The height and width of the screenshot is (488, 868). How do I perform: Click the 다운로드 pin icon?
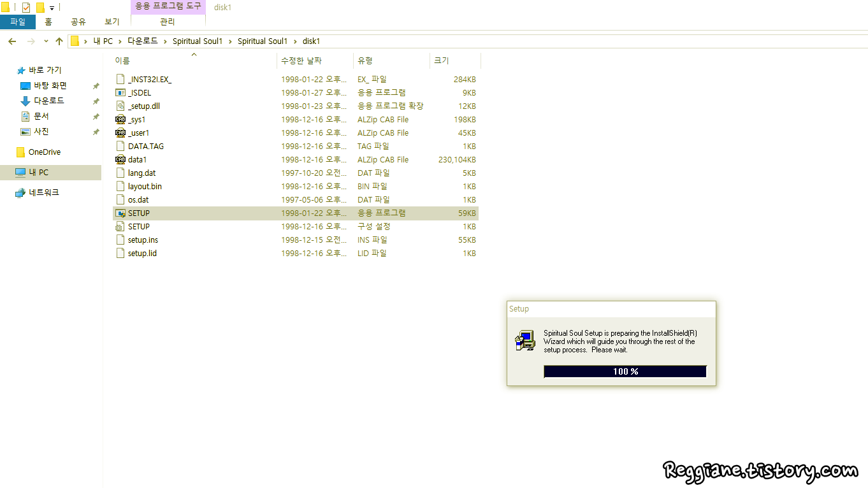[x=96, y=101]
